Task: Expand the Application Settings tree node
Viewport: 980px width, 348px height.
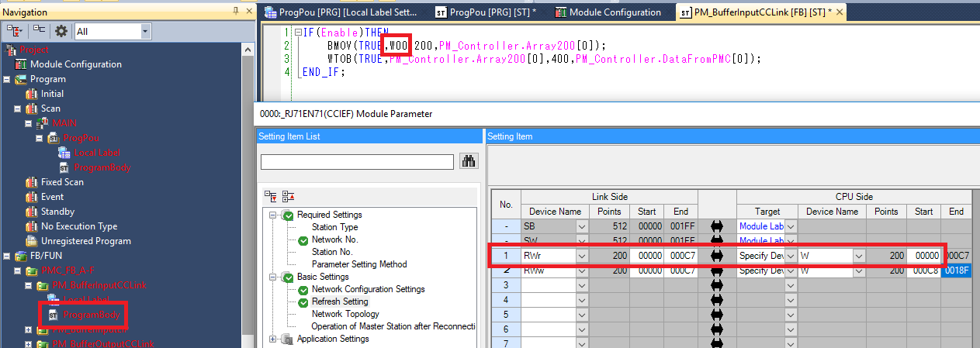Action: tap(273, 339)
